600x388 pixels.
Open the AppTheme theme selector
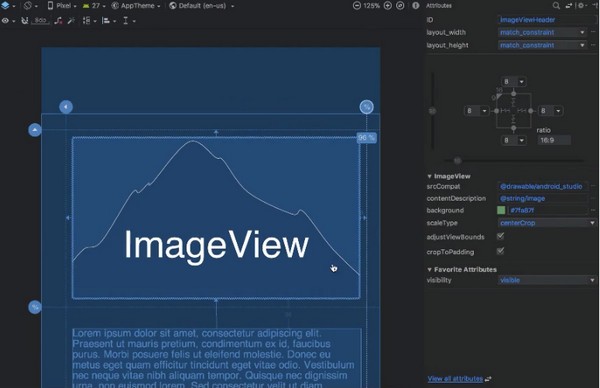(x=136, y=6)
